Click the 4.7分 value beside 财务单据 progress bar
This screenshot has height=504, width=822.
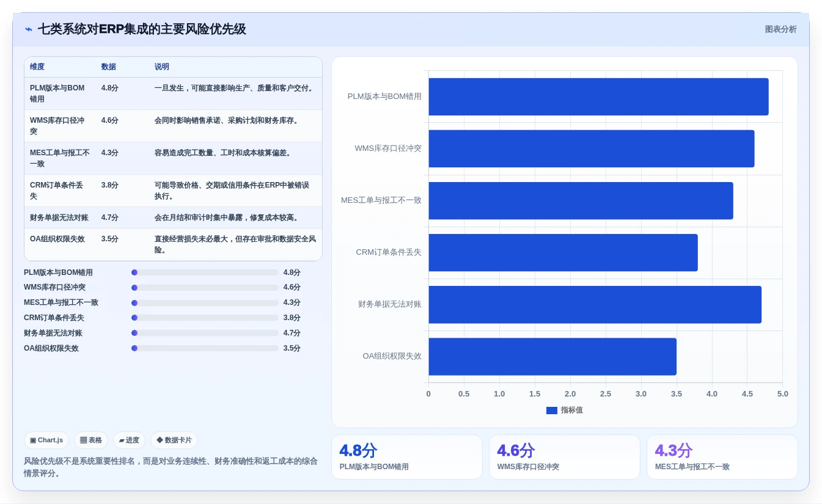pyautogui.click(x=292, y=333)
